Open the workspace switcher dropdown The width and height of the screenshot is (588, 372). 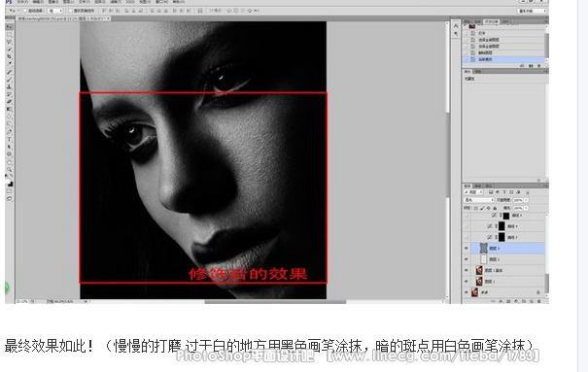click(x=533, y=11)
